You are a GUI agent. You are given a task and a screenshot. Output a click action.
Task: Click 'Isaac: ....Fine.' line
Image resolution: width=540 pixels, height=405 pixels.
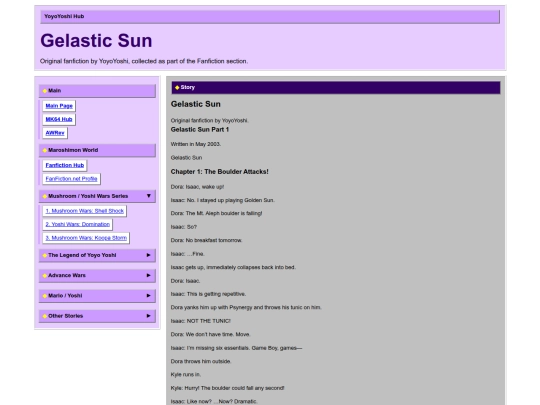187,254
